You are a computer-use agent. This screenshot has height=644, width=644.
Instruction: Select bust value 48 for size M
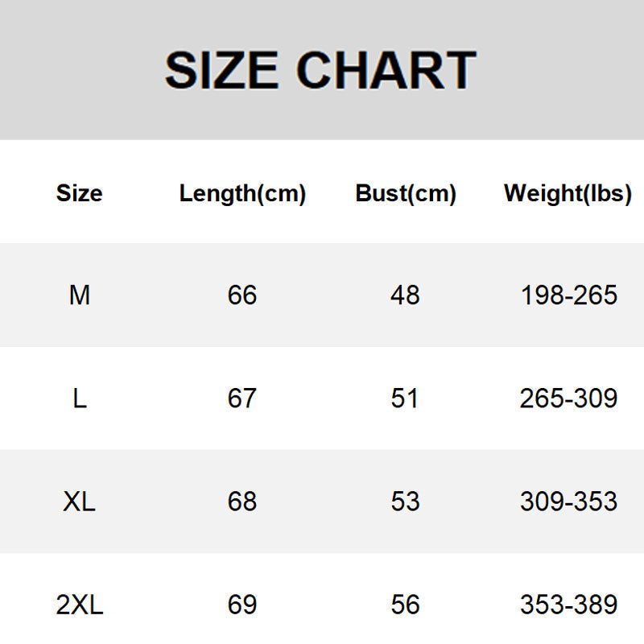point(405,295)
